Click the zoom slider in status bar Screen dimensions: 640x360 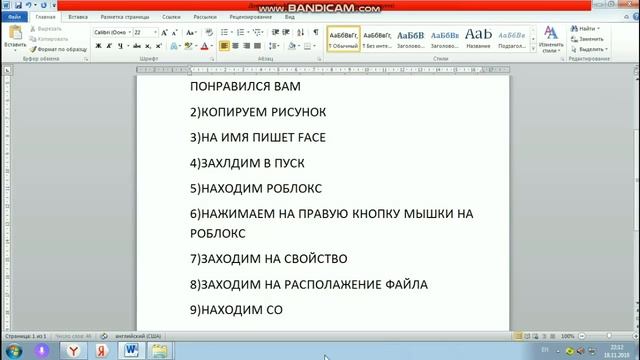pyautogui.click(x=609, y=336)
